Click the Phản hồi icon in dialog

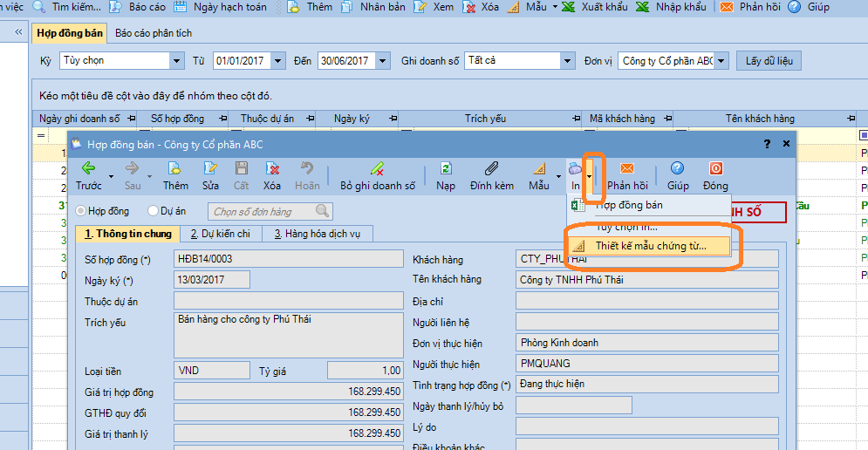[x=627, y=168]
